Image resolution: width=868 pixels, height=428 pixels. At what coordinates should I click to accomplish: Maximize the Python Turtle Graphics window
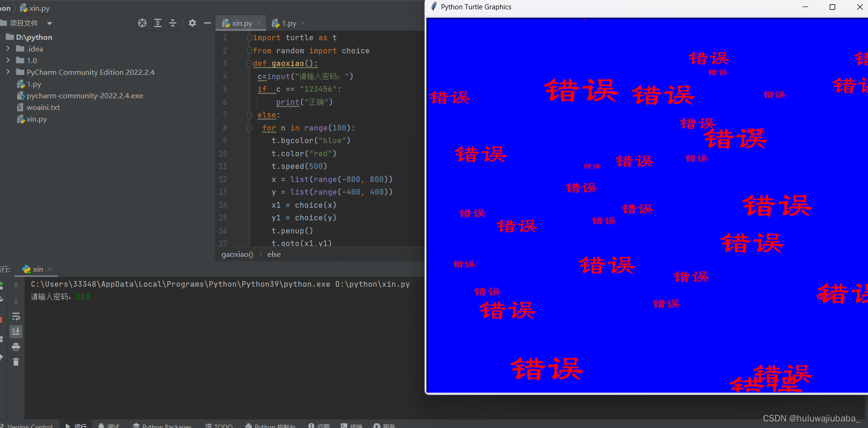click(832, 7)
